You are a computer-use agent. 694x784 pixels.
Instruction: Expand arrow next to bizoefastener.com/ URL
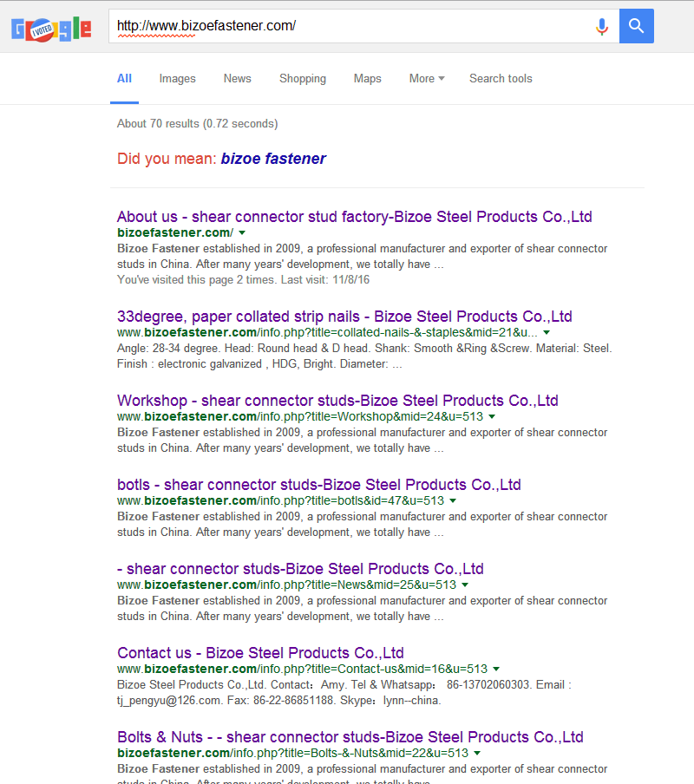[x=242, y=232]
